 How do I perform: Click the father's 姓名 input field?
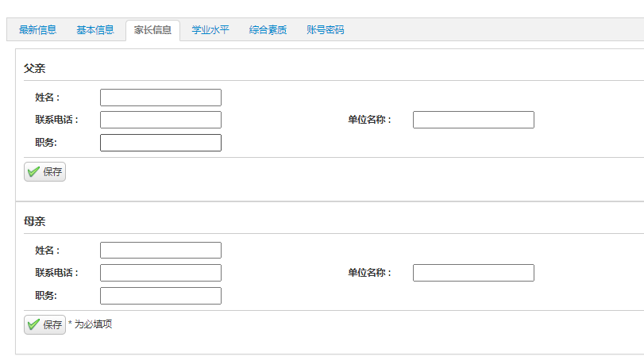click(x=160, y=98)
